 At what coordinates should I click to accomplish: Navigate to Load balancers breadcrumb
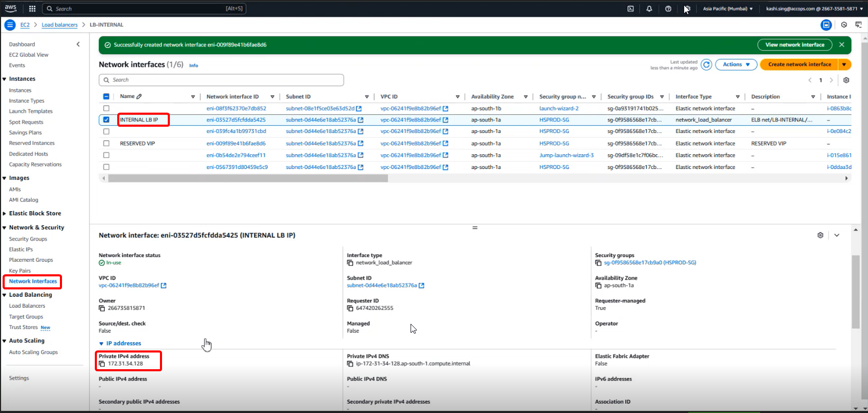coord(59,25)
